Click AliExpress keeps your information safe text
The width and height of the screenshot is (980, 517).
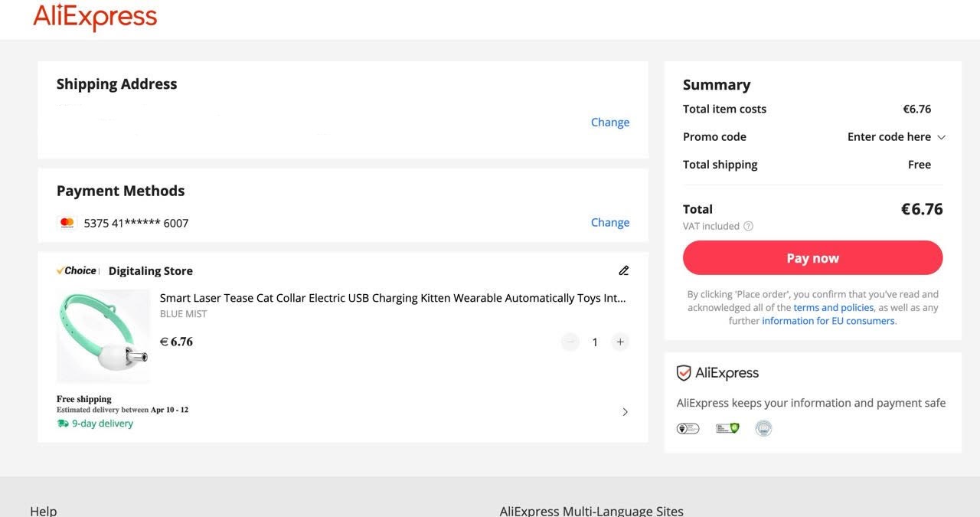coord(811,403)
